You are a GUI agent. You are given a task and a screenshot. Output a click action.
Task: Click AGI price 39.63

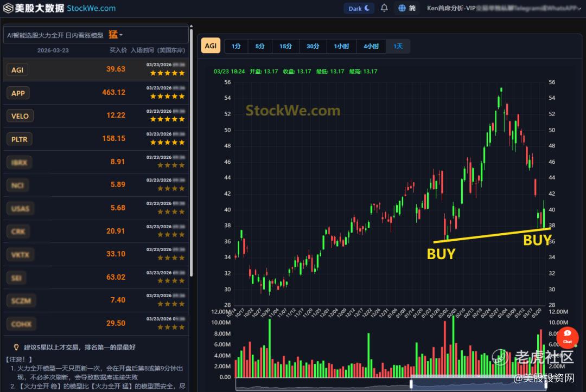116,69
